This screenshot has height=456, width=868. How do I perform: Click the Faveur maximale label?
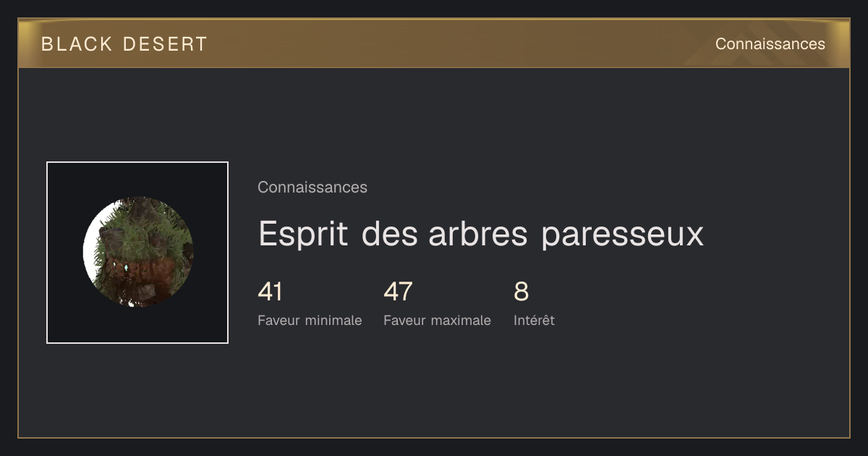(437, 320)
